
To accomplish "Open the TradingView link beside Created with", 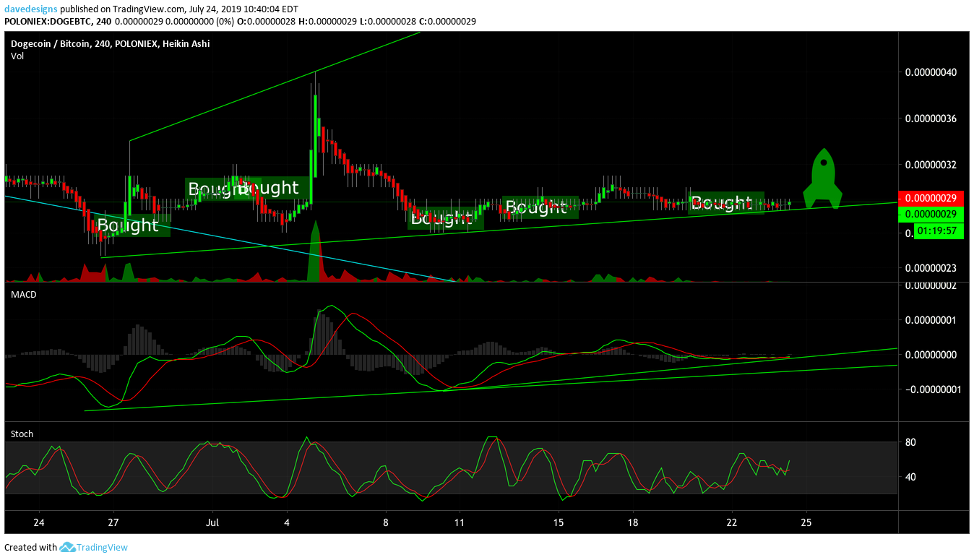I will coord(102,547).
